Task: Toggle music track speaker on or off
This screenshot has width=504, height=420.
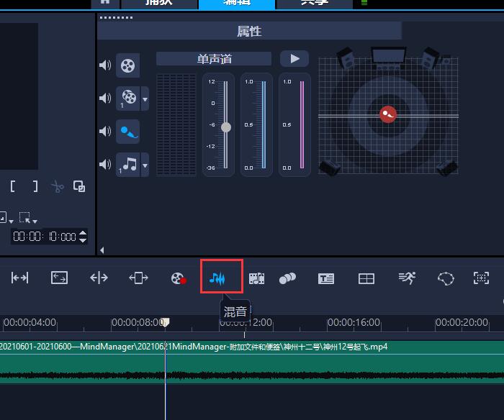Action: click(105, 165)
